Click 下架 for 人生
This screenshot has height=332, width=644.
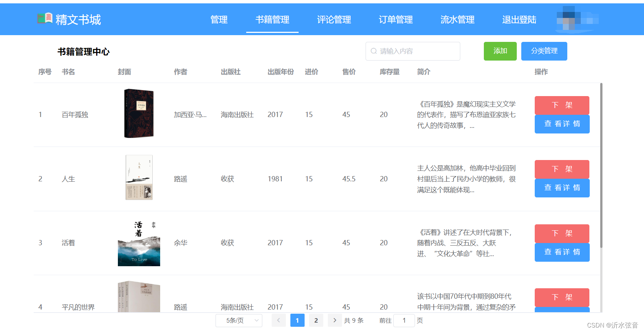click(562, 169)
